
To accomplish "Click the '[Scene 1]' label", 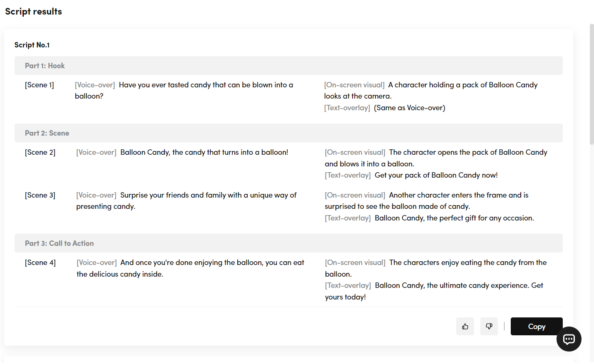I will point(40,85).
